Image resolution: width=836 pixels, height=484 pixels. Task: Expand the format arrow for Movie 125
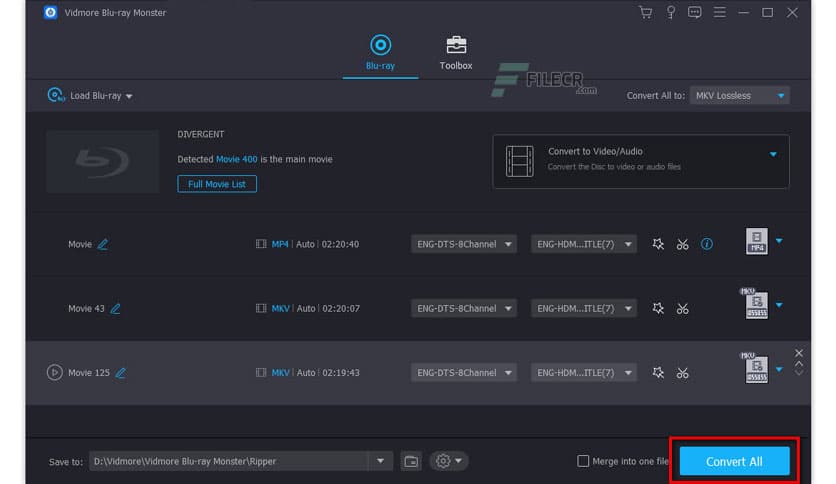pos(779,369)
